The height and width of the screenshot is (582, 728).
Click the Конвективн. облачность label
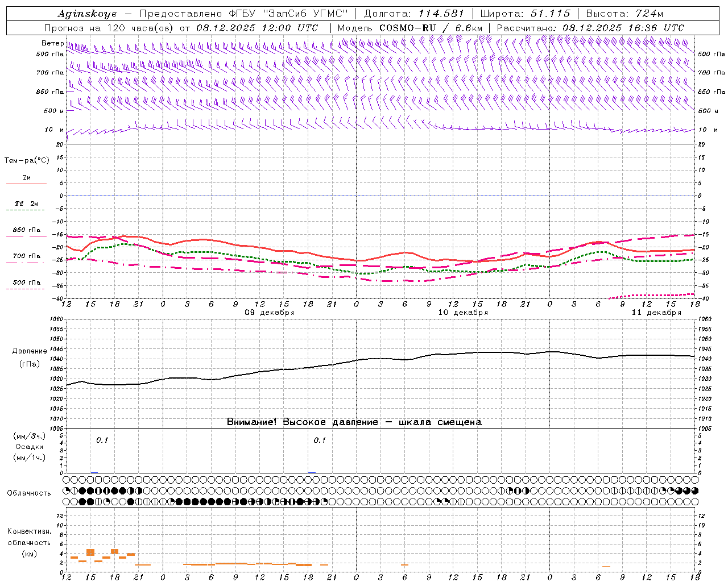pyautogui.click(x=29, y=542)
